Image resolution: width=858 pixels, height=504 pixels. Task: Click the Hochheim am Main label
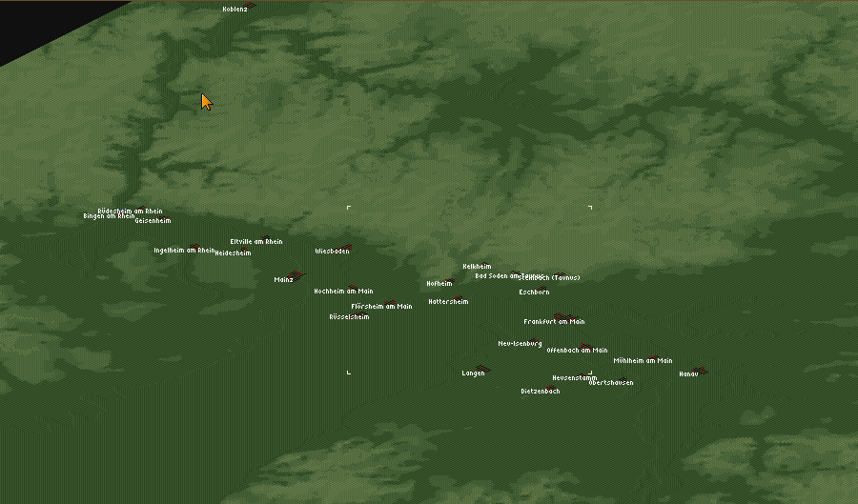[343, 292]
